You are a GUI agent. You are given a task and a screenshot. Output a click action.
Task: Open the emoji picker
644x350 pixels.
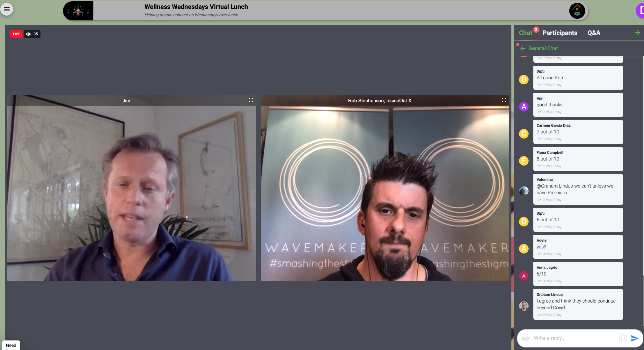pyautogui.click(x=623, y=338)
